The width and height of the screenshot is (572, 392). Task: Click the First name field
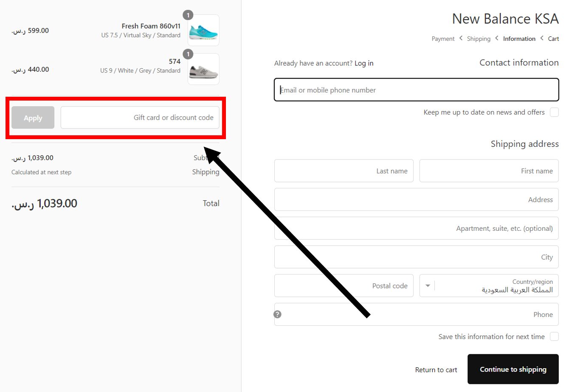coord(489,171)
